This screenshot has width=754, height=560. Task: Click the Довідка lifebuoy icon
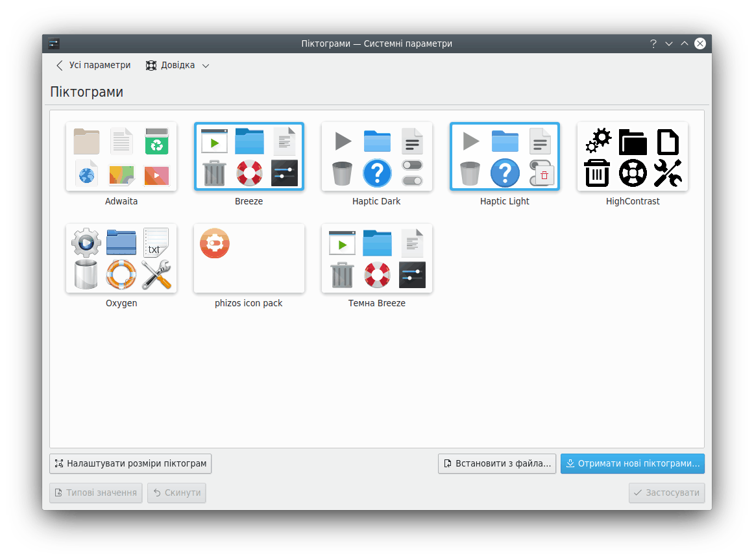coord(151,66)
